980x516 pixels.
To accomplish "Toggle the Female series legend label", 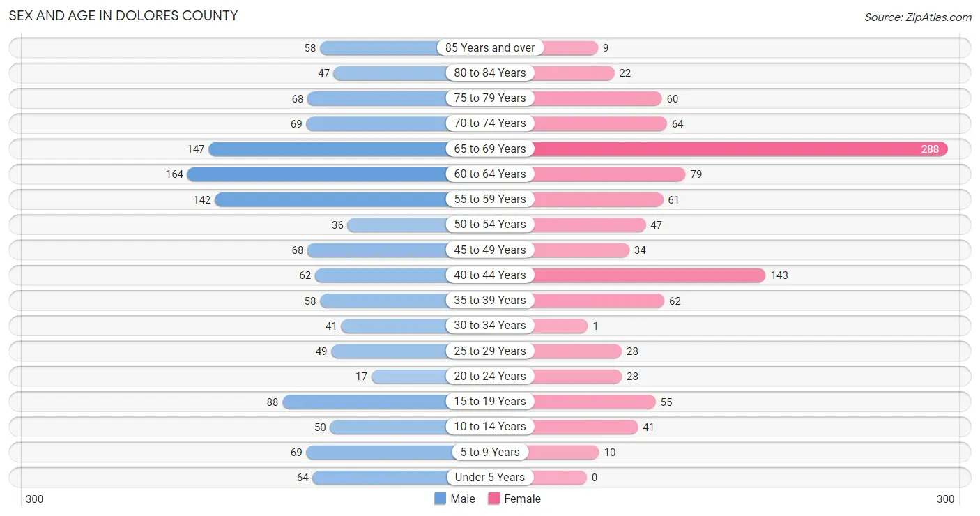I will click(x=523, y=499).
